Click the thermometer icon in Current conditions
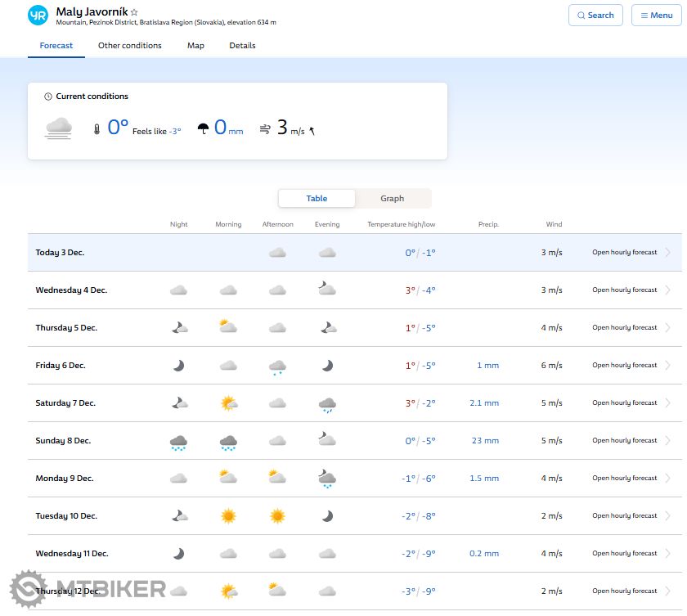 (97, 128)
